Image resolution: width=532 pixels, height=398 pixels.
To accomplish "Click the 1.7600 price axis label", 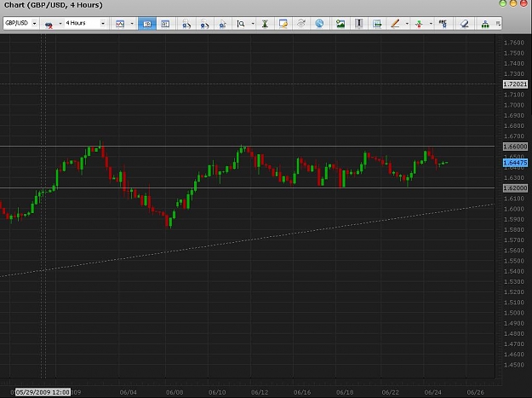I will [514, 43].
